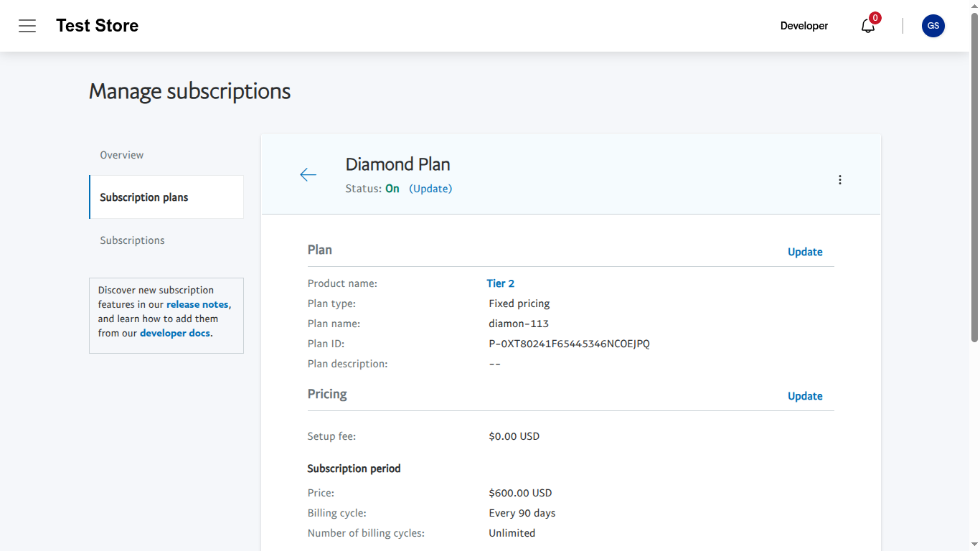Click Update in the Plan section
This screenshot has width=980, height=551.
[x=805, y=252]
